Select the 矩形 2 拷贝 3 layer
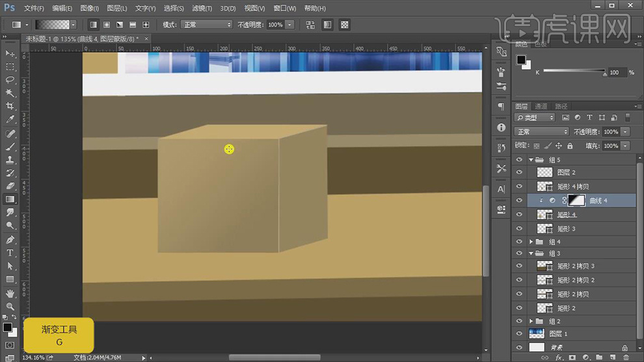This screenshot has width=644, height=362. click(576, 266)
